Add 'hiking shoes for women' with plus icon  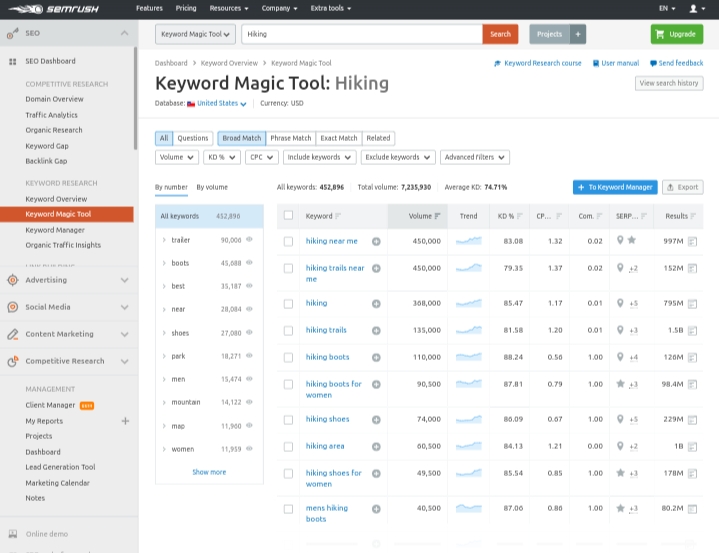[376, 473]
